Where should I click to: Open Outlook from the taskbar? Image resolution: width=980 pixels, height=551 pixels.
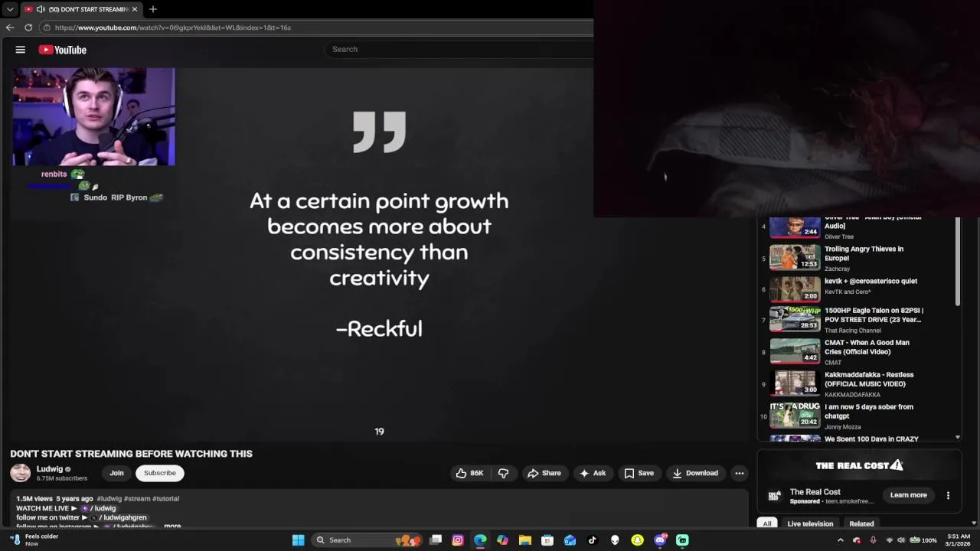570,540
